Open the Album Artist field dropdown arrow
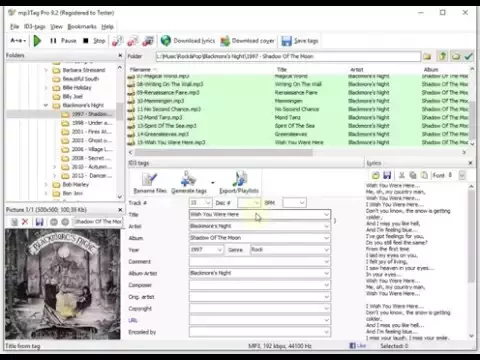This screenshot has height=360, width=480. pos(326,273)
